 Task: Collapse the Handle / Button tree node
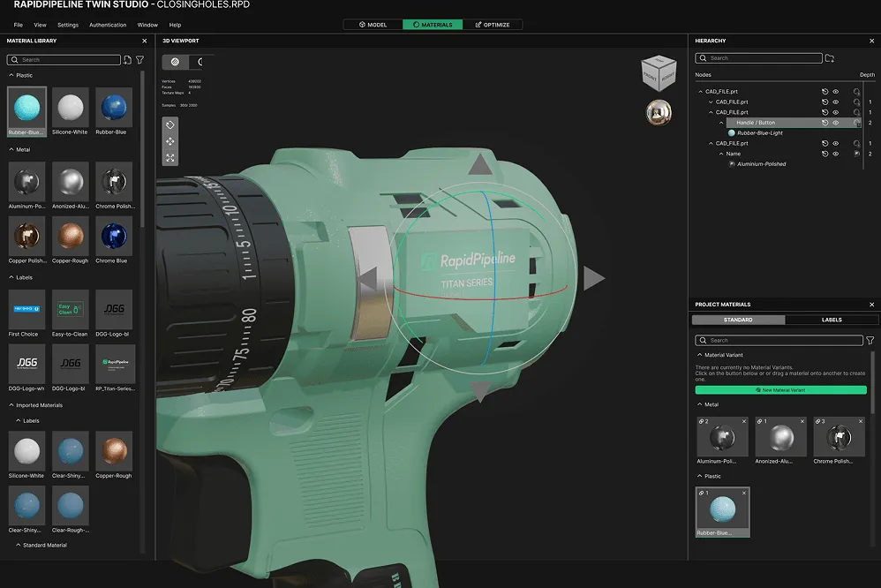721,123
